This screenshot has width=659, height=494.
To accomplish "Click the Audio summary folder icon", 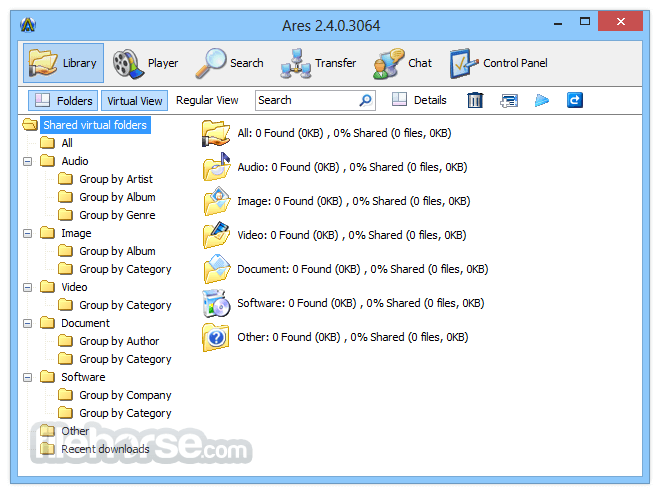I will tap(216, 167).
